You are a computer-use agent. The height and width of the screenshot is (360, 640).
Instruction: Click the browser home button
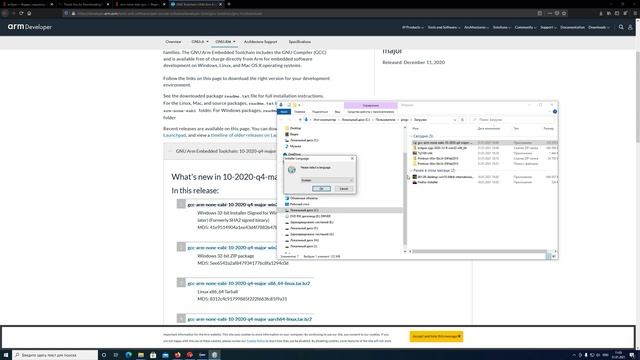[29, 13]
